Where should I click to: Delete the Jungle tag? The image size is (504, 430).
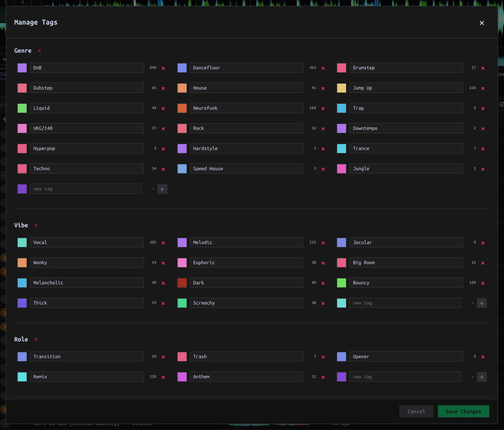click(x=483, y=169)
